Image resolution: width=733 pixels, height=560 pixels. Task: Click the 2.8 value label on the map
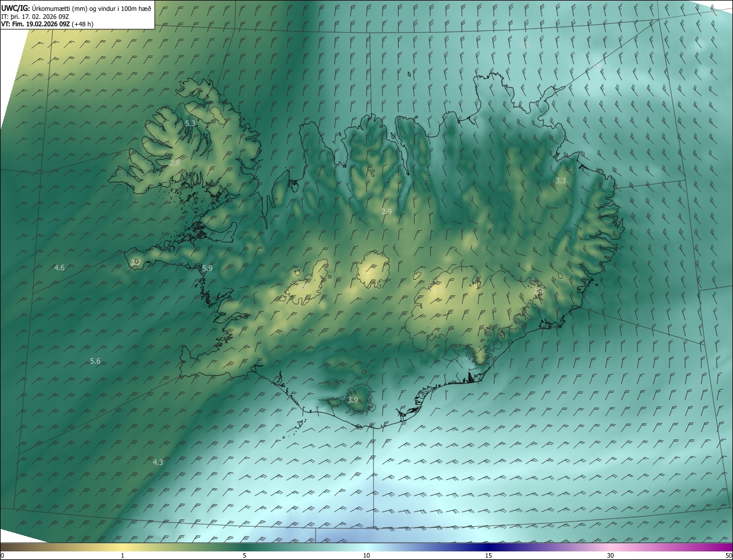(175, 163)
